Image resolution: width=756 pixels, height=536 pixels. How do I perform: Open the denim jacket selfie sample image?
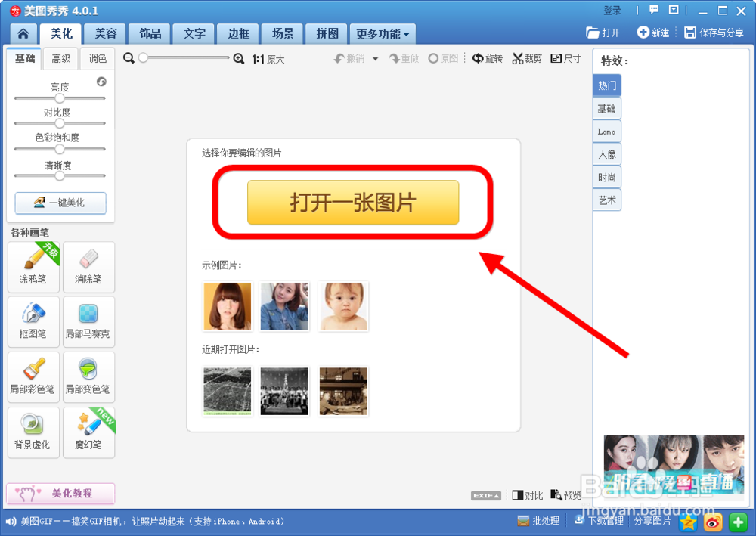pyautogui.click(x=284, y=307)
